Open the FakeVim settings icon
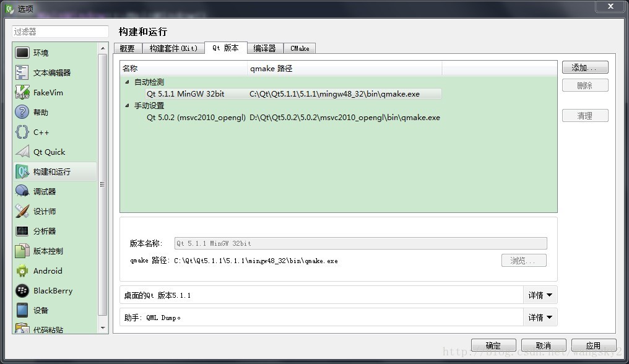Viewport: 629px width, 364px height. [22, 92]
